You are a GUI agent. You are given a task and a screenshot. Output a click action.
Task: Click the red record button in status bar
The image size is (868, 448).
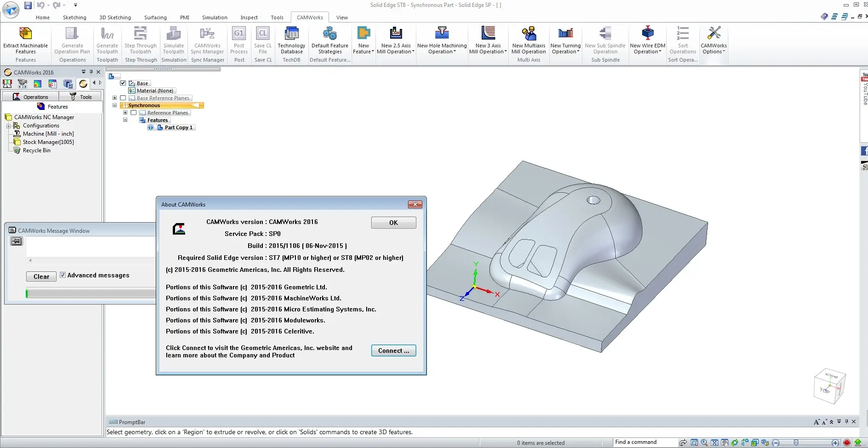coord(847,443)
